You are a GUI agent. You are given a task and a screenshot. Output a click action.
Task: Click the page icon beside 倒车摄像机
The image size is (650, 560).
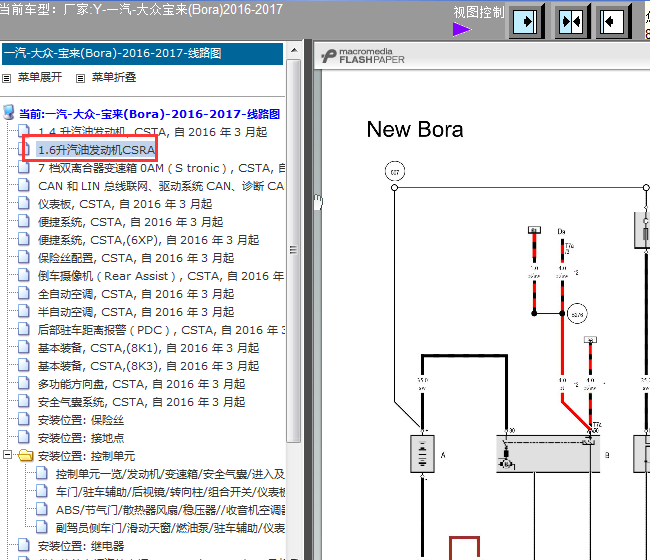click(x=24, y=275)
